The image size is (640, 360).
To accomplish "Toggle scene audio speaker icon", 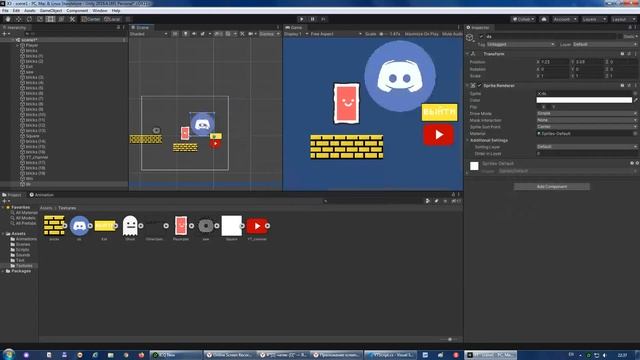I will point(194,34).
